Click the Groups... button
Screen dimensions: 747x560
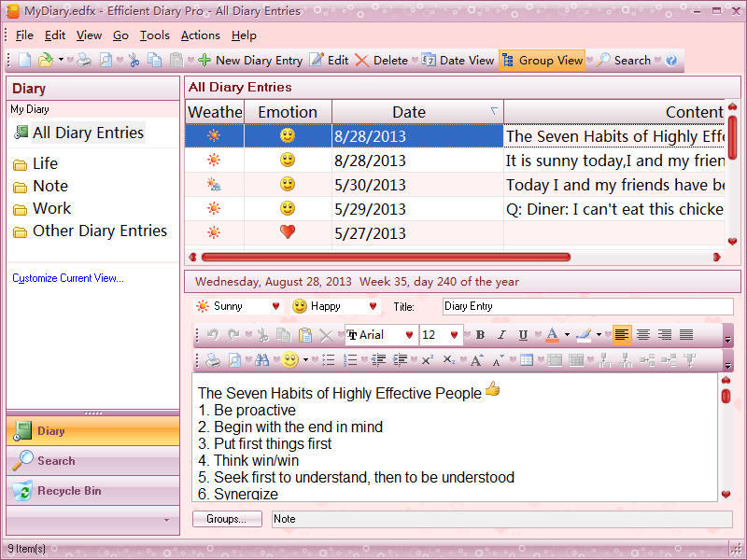coord(227,519)
